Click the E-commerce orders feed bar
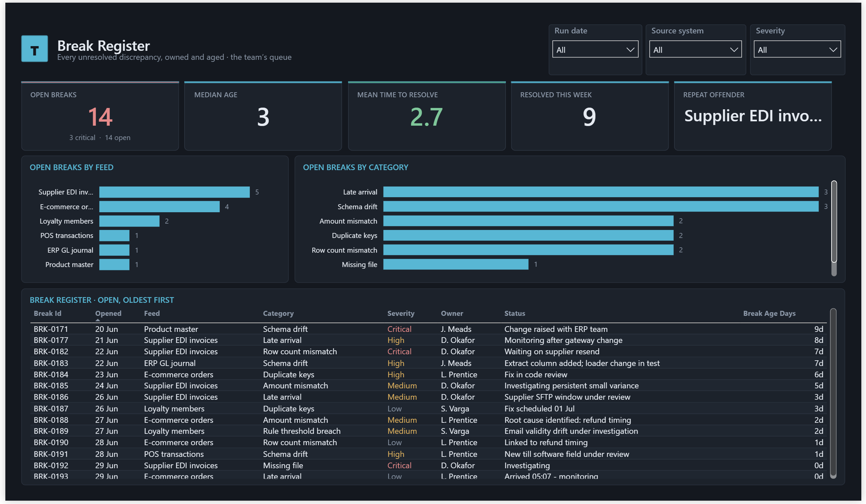This screenshot has height=504, width=866. pos(159,207)
